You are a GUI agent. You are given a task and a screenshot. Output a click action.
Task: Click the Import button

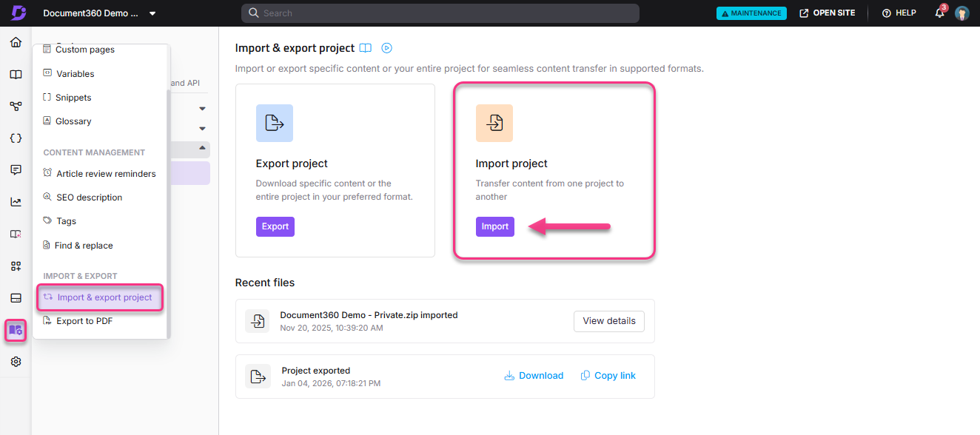click(494, 226)
